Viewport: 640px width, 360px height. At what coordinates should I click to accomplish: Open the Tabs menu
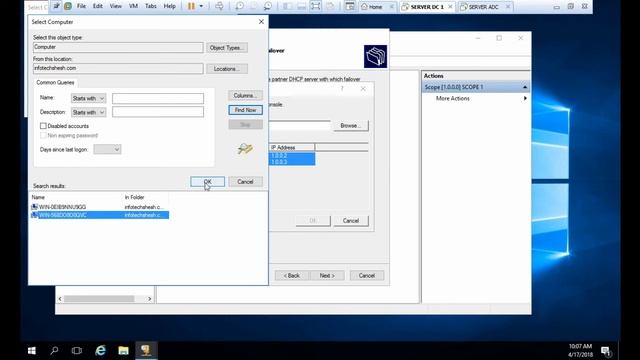coord(151,6)
